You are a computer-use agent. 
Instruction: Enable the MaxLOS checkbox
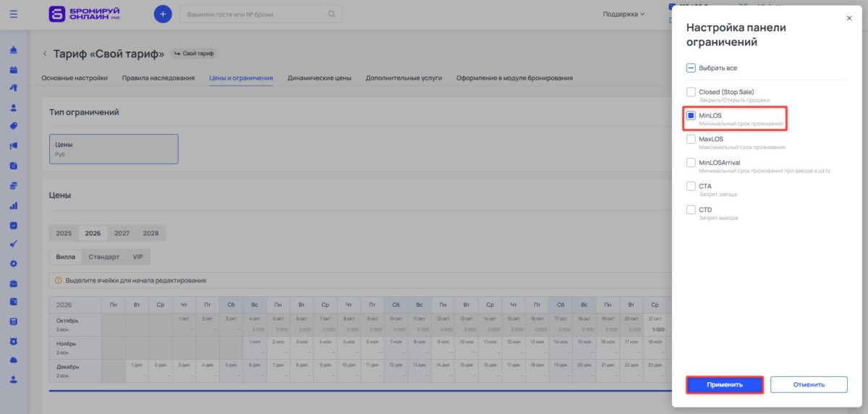point(691,139)
